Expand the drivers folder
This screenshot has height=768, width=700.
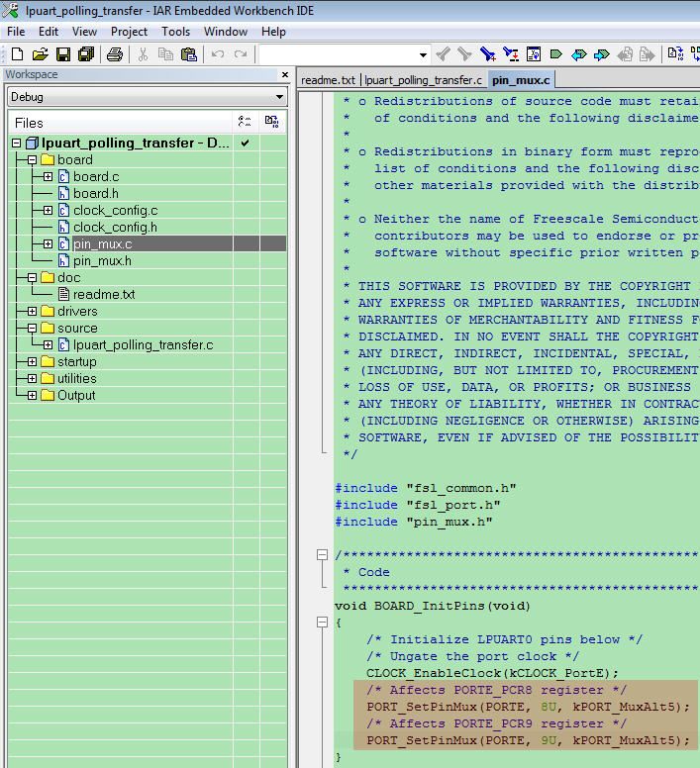[32, 312]
